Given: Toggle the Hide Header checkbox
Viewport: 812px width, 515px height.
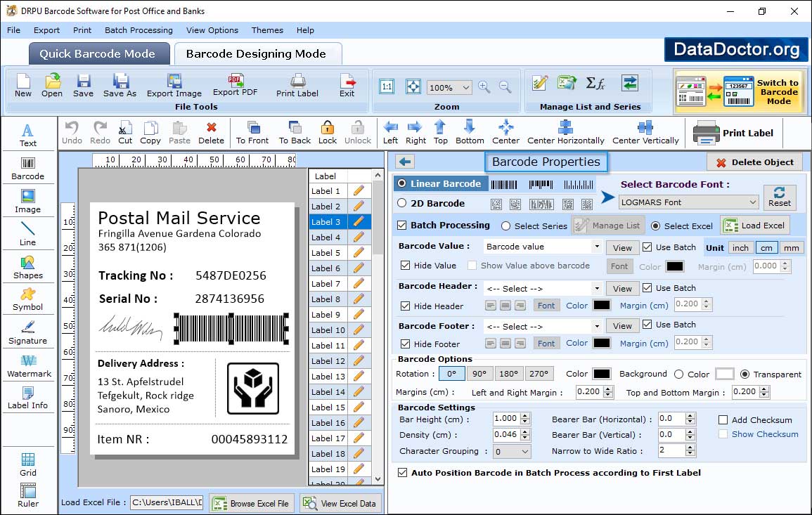Looking at the screenshot, I should pos(406,306).
